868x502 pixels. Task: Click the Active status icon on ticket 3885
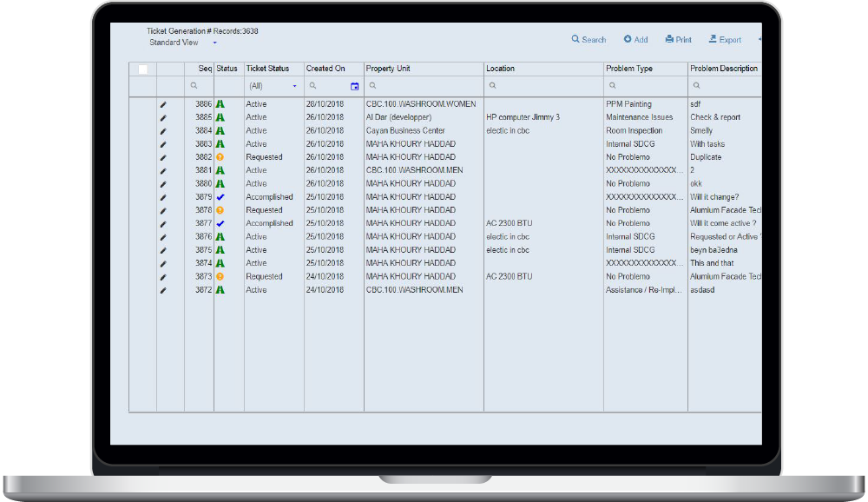click(x=220, y=117)
